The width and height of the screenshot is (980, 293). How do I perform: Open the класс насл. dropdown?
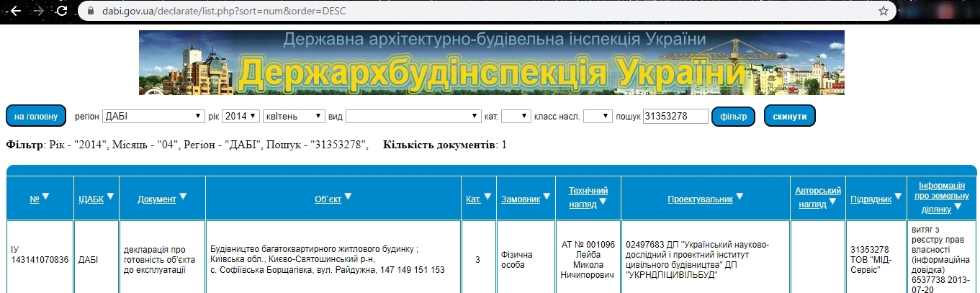[598, 116]
